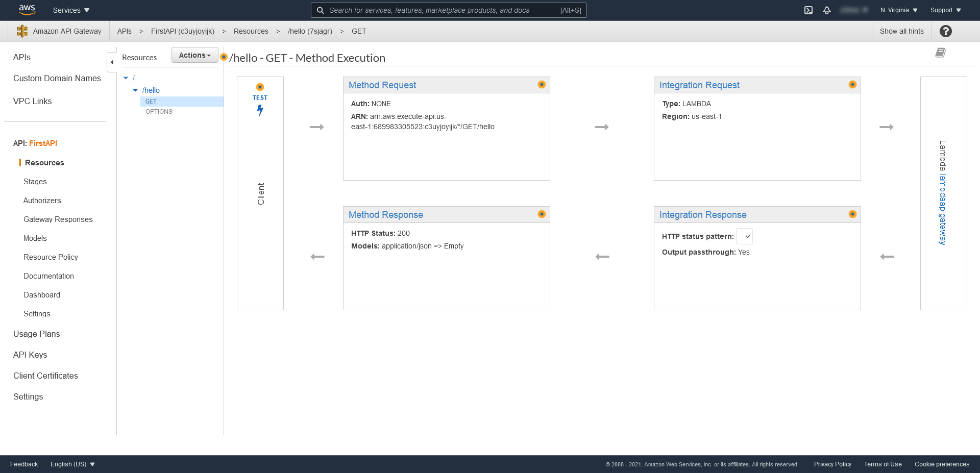Open Cookie preferences in footer
This screenshot has width=980, height=473.
tap(942, 464)
